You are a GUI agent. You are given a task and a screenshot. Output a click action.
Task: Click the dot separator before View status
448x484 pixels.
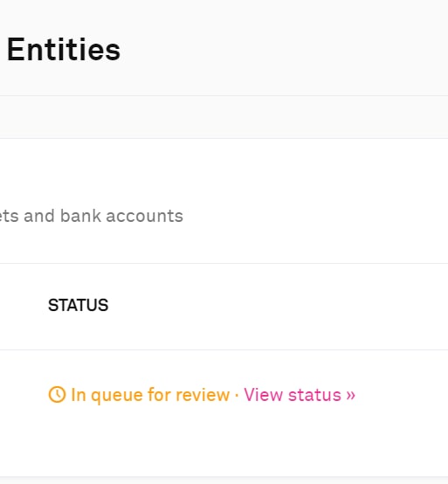(237, 395)
